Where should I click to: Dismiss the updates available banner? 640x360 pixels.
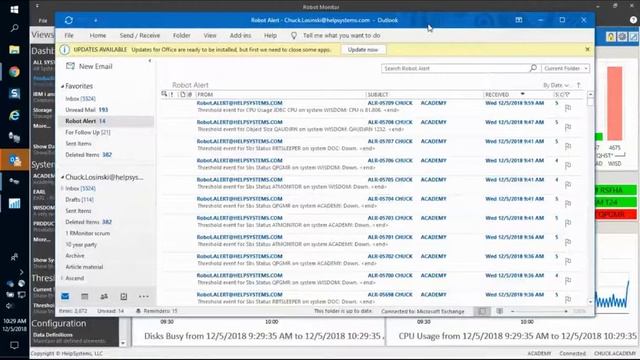pos(587,49)
